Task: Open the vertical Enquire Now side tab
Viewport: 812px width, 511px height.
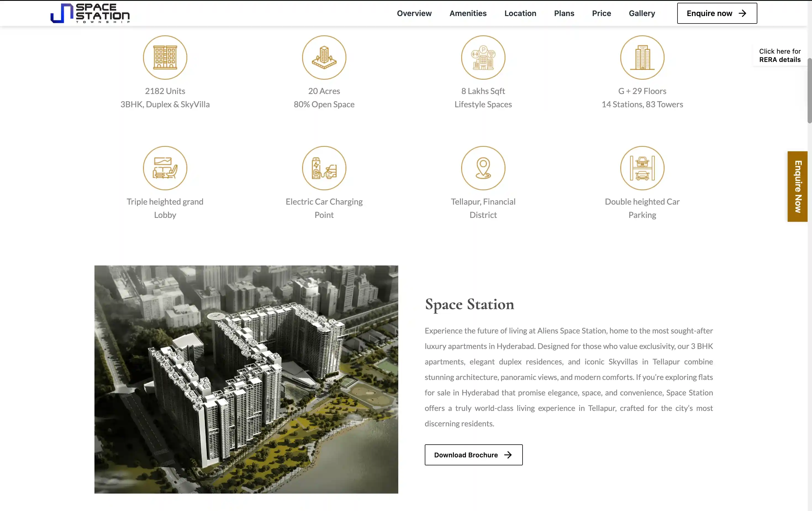Action: pyautogui.click(x=797, y=186)
